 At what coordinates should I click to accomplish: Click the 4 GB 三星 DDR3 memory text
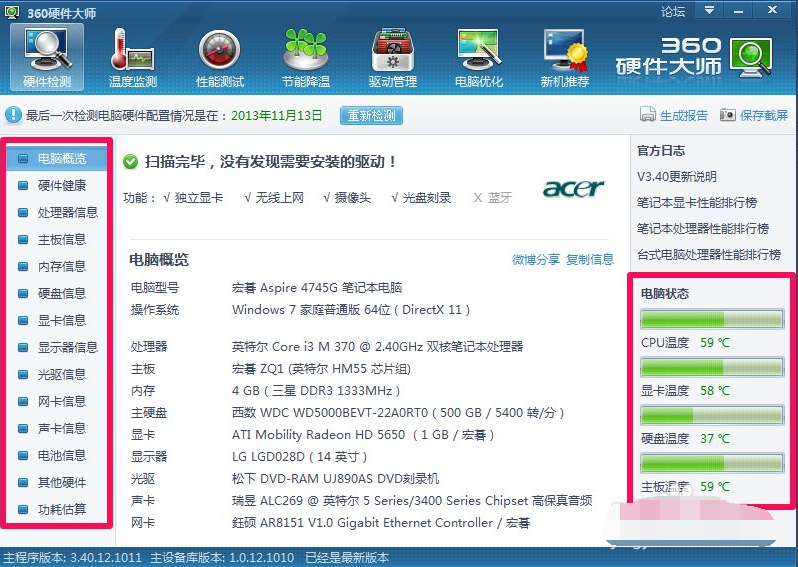tap(316, 390)
